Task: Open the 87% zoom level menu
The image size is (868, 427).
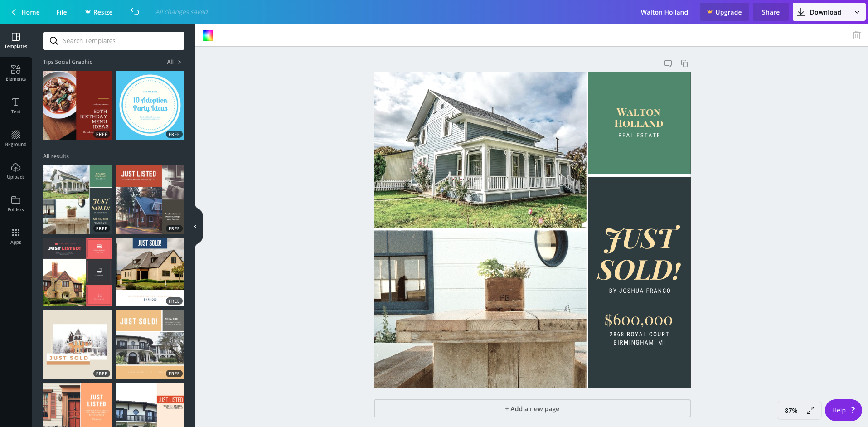Action: pyautogui.click(x=791, y=410)
